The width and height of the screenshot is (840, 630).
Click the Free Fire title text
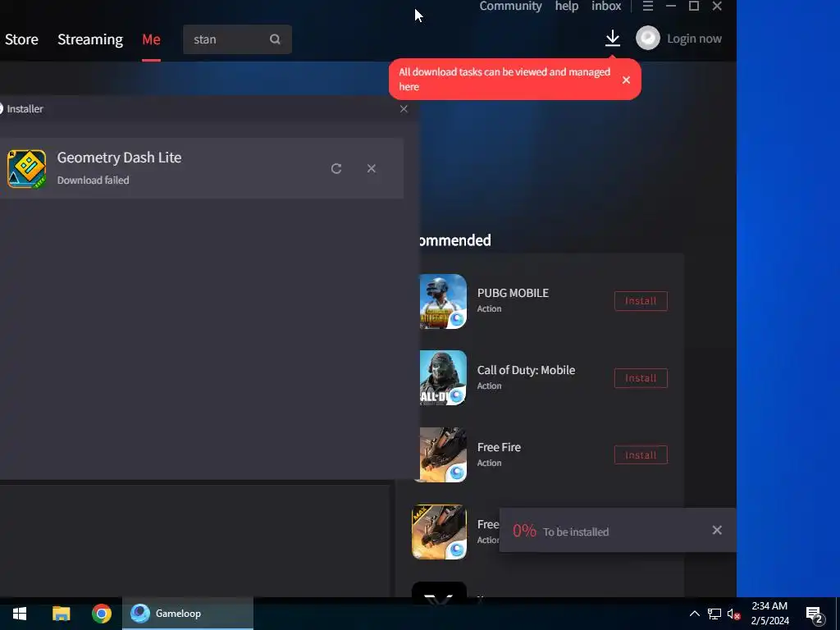coord(499,447)
